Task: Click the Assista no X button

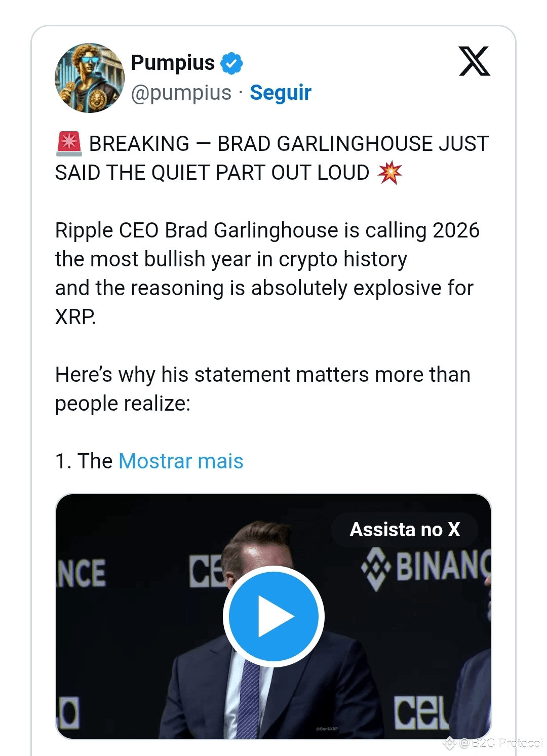Action: pyautogui.click(x=405, y=530)
